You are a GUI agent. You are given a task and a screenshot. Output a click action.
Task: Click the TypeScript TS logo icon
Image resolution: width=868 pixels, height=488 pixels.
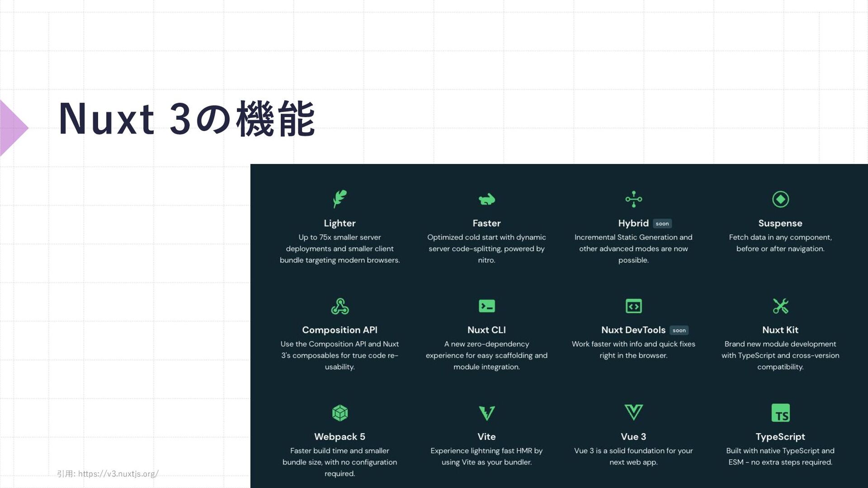(780, 413)
